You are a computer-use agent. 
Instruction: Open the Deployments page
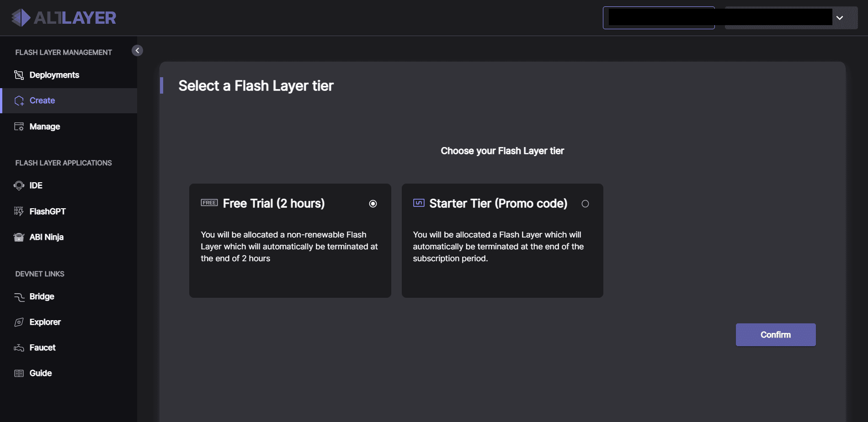pos(69,75)
